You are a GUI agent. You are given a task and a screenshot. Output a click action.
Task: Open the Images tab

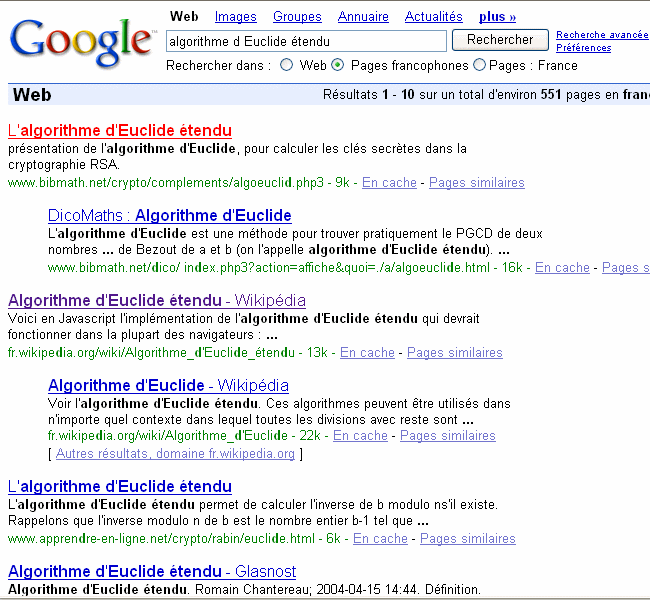(235, 17)
